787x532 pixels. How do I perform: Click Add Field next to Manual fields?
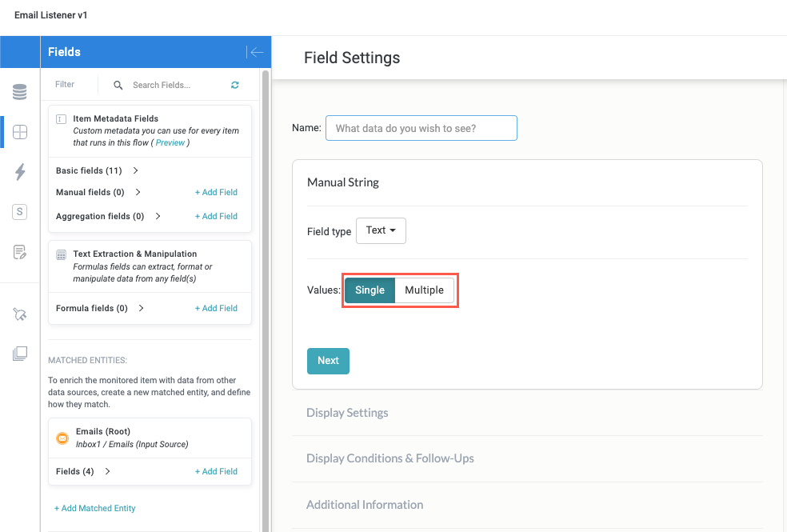pyautogui.click(x=216, y=193)
